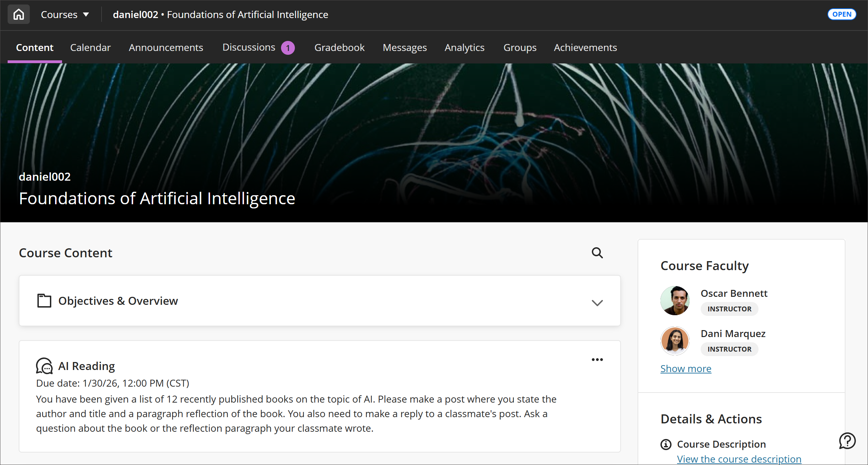Click the Discussions notification badge
Image resolution: width=868 pixels, height=465 pixels.
tap(288, 48)
